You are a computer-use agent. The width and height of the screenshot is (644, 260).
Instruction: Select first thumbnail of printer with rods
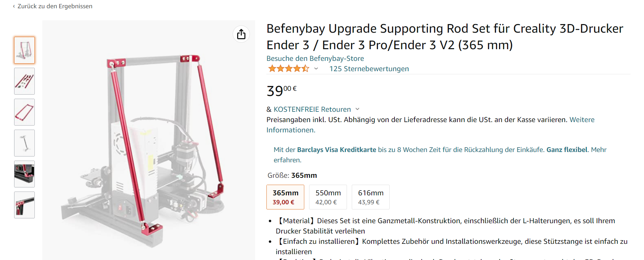[24, 50]
